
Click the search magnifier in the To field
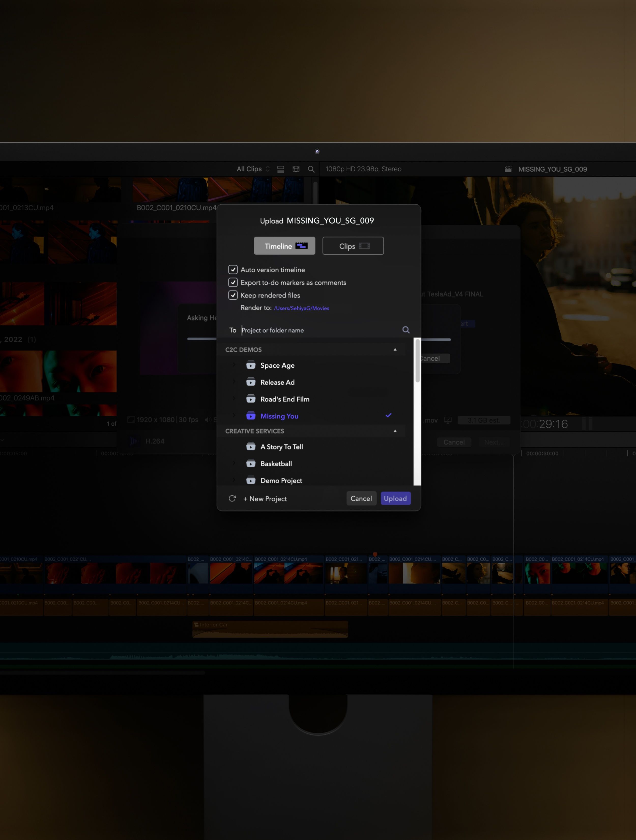(406, 330)
